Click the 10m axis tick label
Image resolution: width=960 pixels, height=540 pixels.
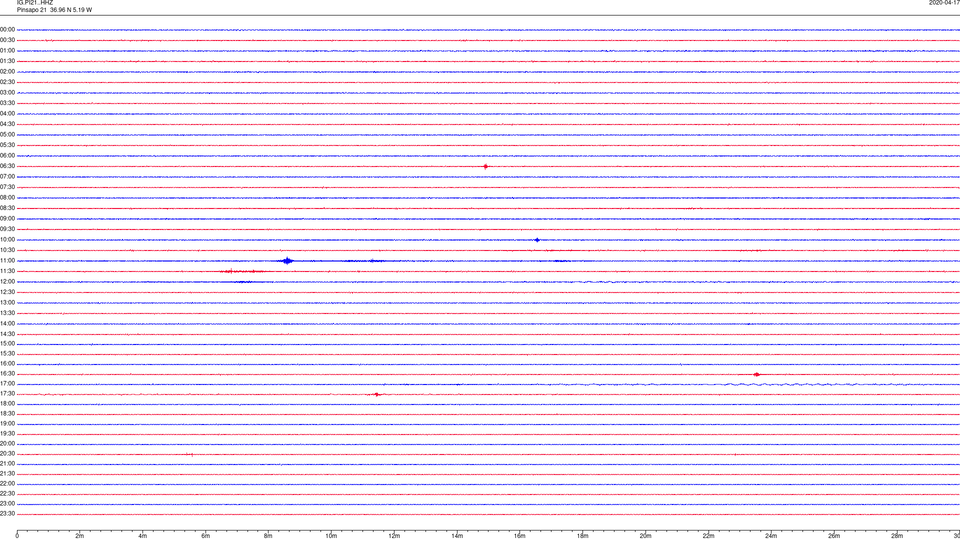[331, 536]
